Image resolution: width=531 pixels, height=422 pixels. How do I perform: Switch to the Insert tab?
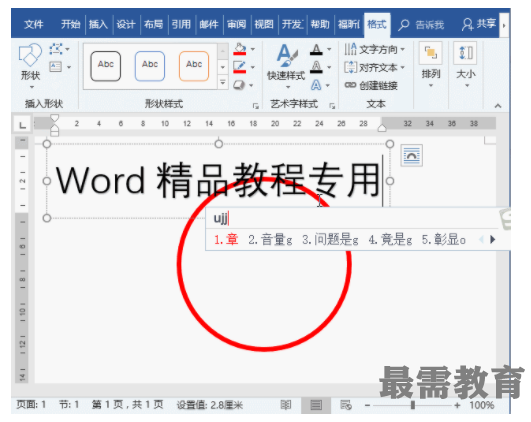[98, 24]
